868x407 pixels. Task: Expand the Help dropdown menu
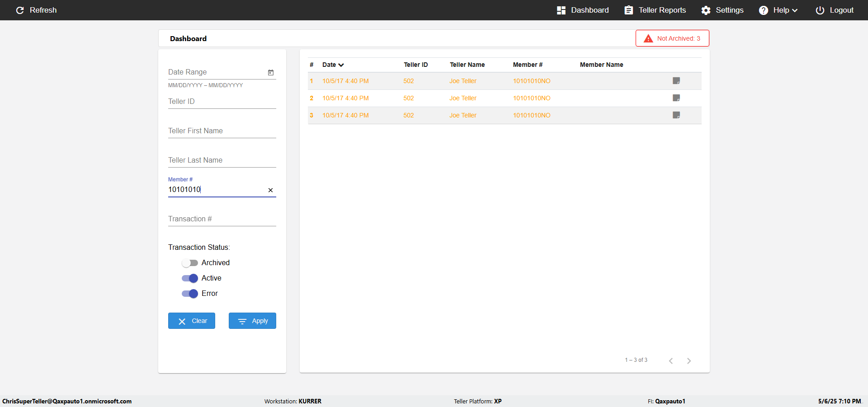tap(778, 10)
